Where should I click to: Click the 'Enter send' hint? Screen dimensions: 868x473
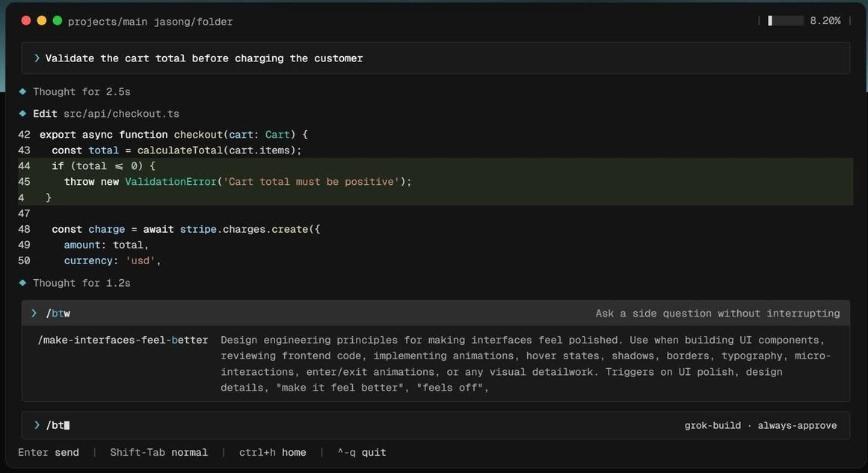(48, 453)
